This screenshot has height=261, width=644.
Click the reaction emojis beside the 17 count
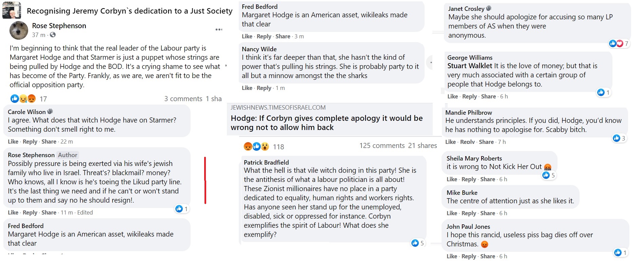23,99
